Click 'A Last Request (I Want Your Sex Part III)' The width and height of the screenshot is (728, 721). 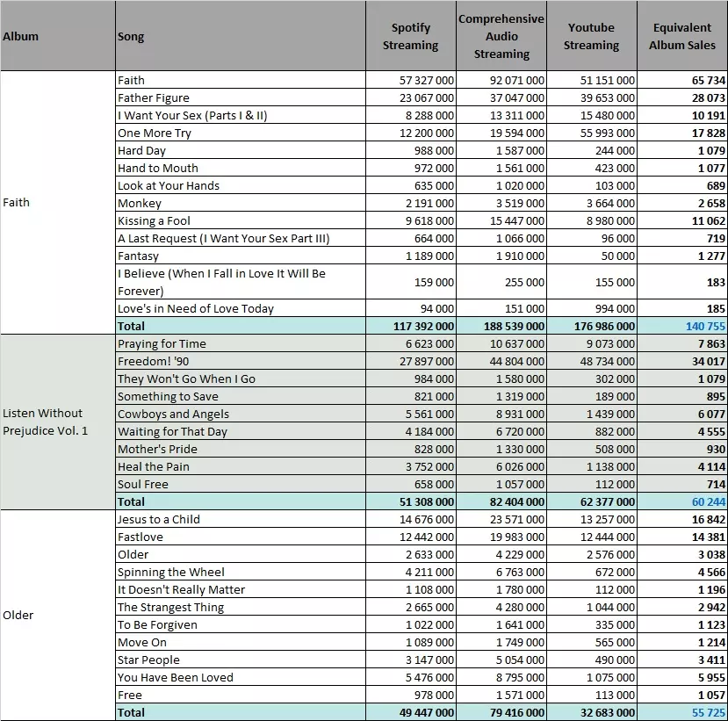click(x=241, y=238)
